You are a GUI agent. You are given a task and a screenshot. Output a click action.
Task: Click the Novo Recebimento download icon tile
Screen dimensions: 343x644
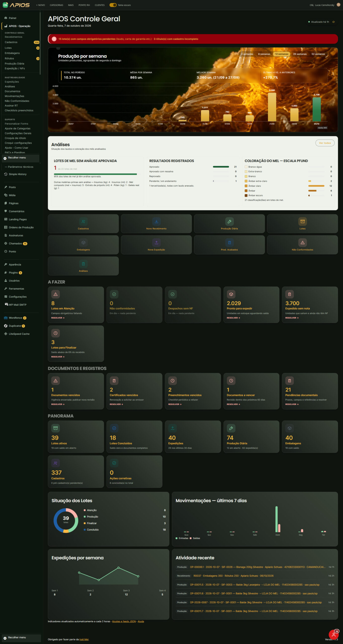[x=156, y=222]
